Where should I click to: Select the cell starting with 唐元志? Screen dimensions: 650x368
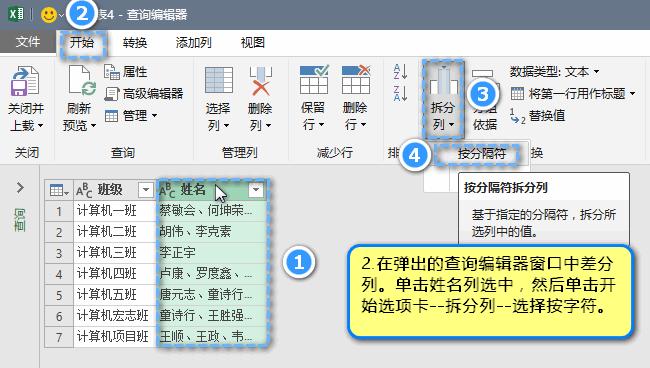tap(211, 295)
